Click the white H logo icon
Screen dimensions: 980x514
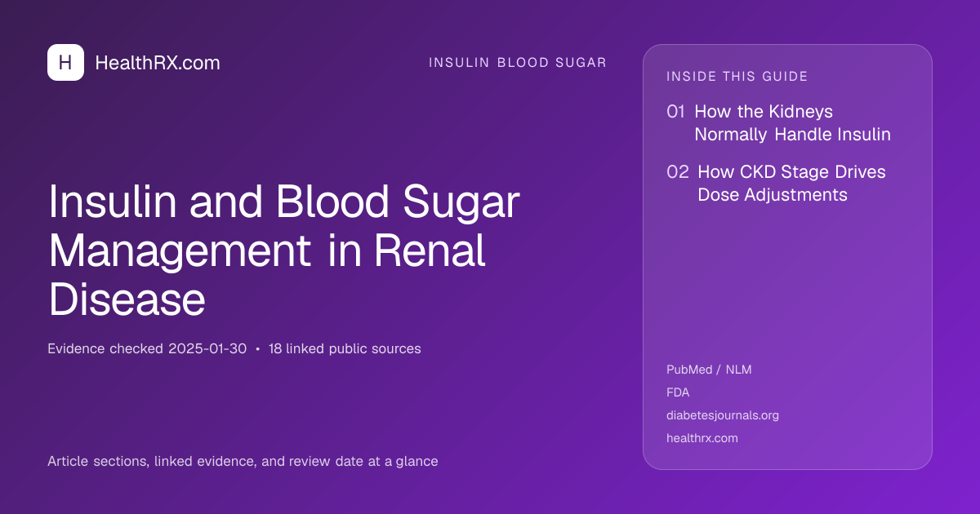[65, 62]
